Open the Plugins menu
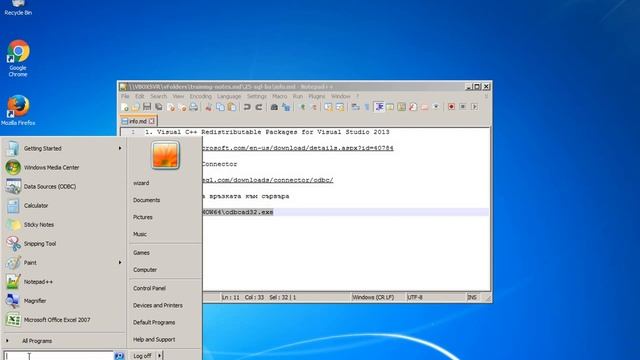The height and width of the screenshot is (360, 640). (316, 96)
